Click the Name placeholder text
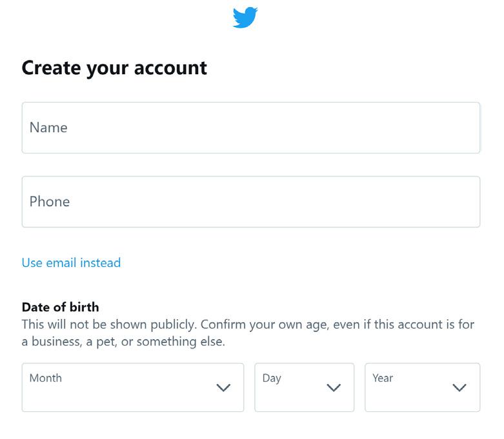 48,128
